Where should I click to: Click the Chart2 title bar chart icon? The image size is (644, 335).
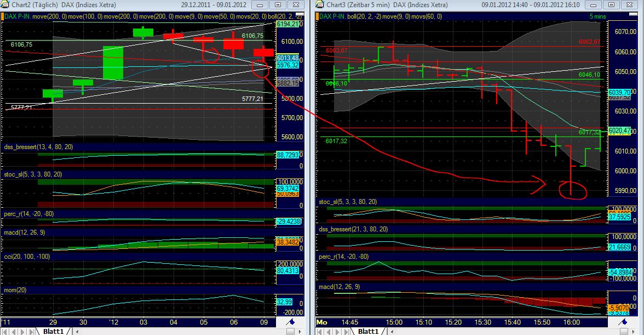pos(5,4)
